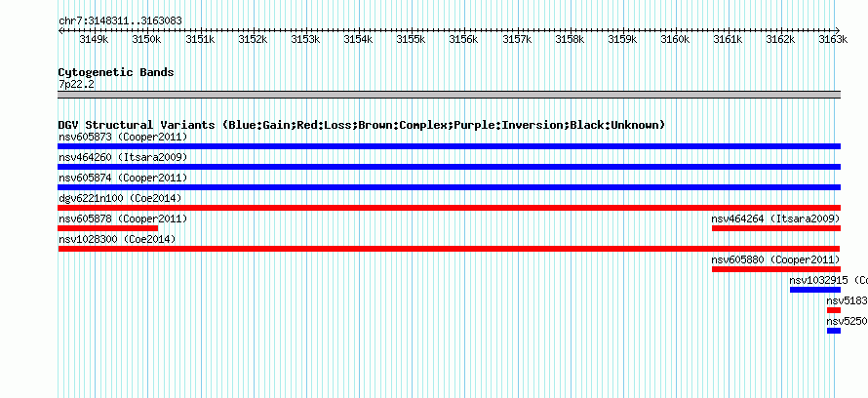The width and height of the screenshot is (868, 398).
Task: Select the red bar under dgv6221n100
Action: 449,208
